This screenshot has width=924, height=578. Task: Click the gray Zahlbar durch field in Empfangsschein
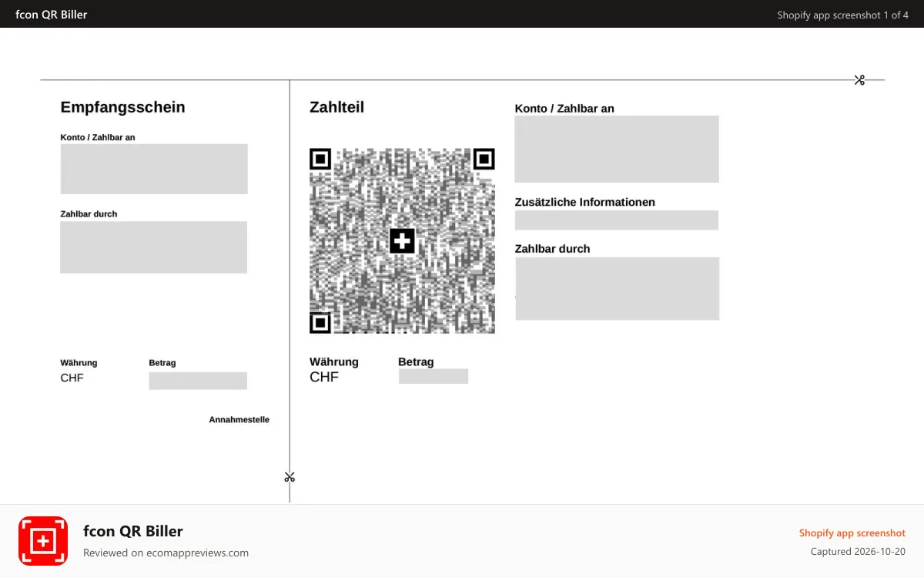click(154, 247)
